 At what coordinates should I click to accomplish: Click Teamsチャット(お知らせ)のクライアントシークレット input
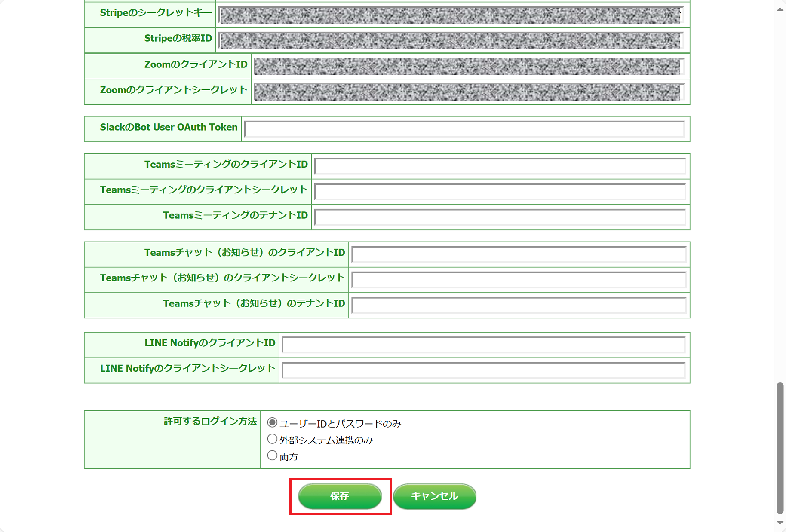519,280
